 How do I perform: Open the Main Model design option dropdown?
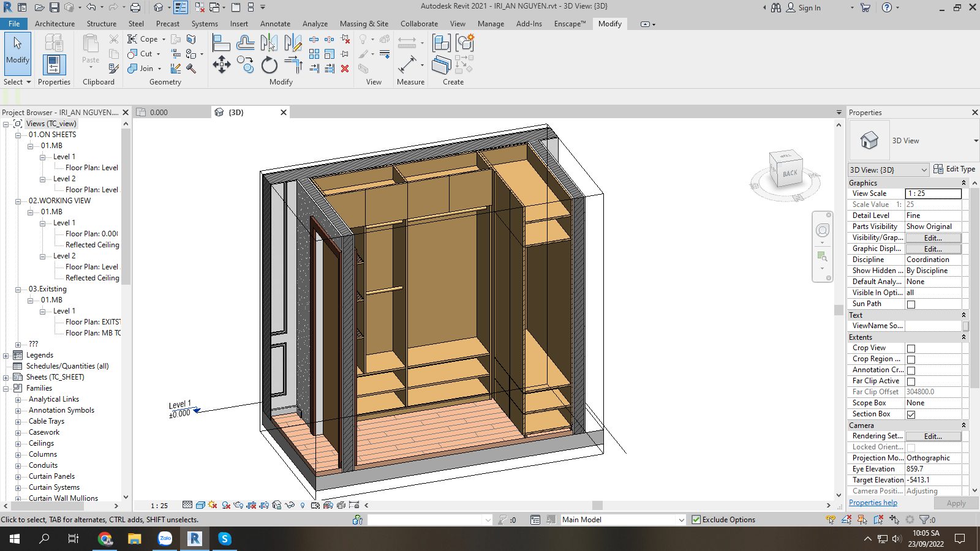tap(682, 519)
